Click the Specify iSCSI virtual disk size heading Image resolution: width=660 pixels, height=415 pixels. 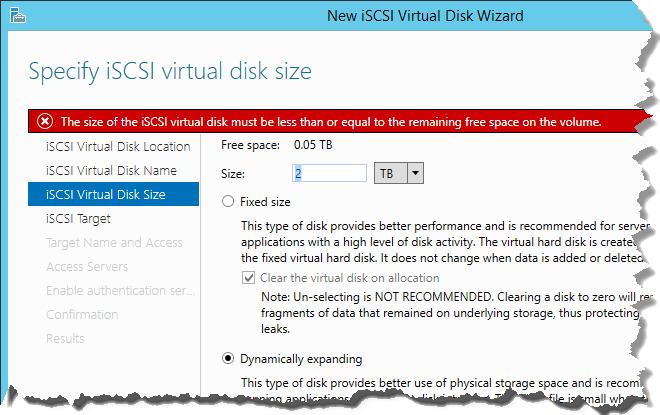point(170,71)
